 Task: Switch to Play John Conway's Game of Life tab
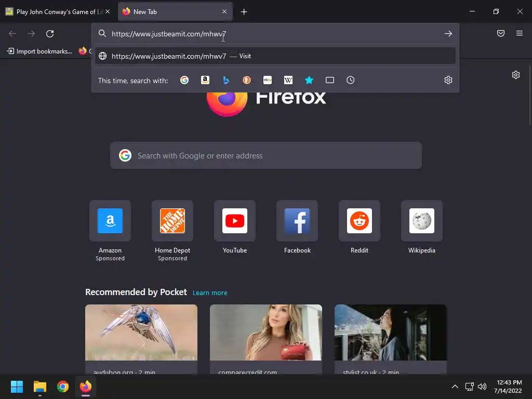(x=58, y=11)
